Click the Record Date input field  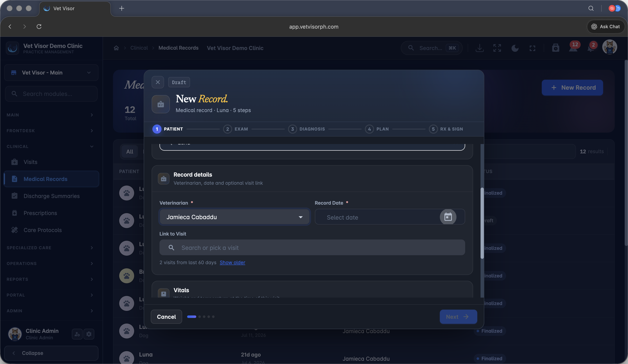coord(390,217)
